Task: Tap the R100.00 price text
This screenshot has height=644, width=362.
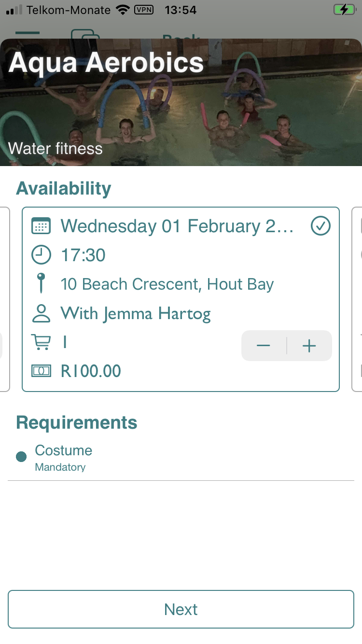Action: (x=91, y=371)
